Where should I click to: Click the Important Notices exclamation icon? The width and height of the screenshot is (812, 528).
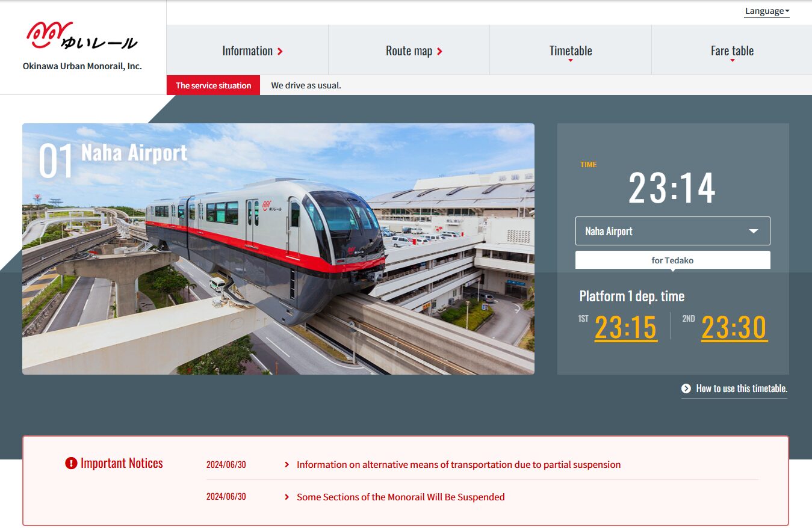[71, 463]
